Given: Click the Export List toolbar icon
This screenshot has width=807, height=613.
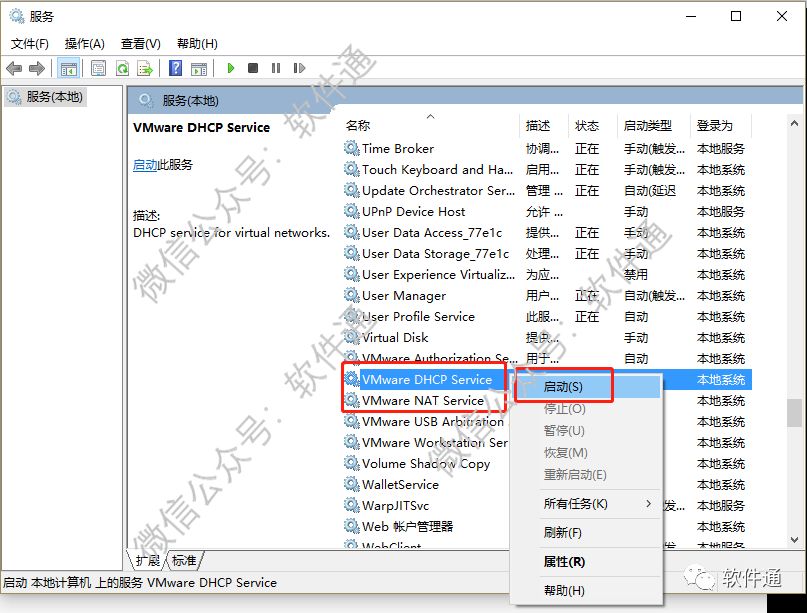Looking at the screenshot, I should click(145, 68).
